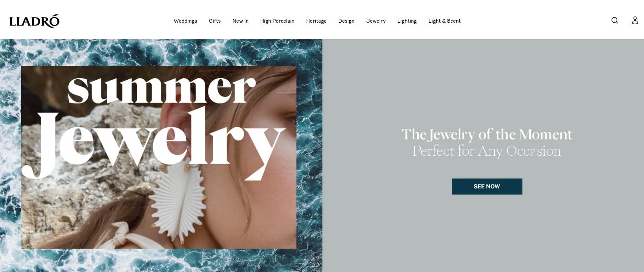Click the SEE NOW button

click(487, 186)
